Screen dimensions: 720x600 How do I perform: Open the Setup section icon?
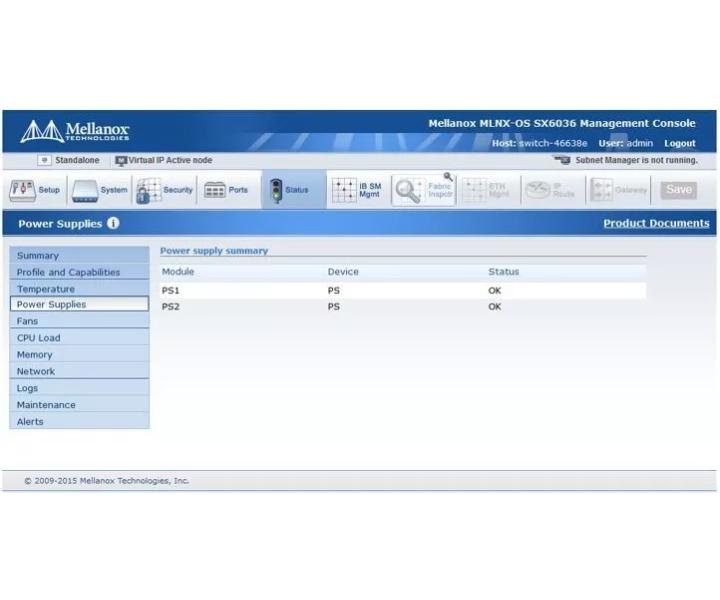tap(22, 191)
